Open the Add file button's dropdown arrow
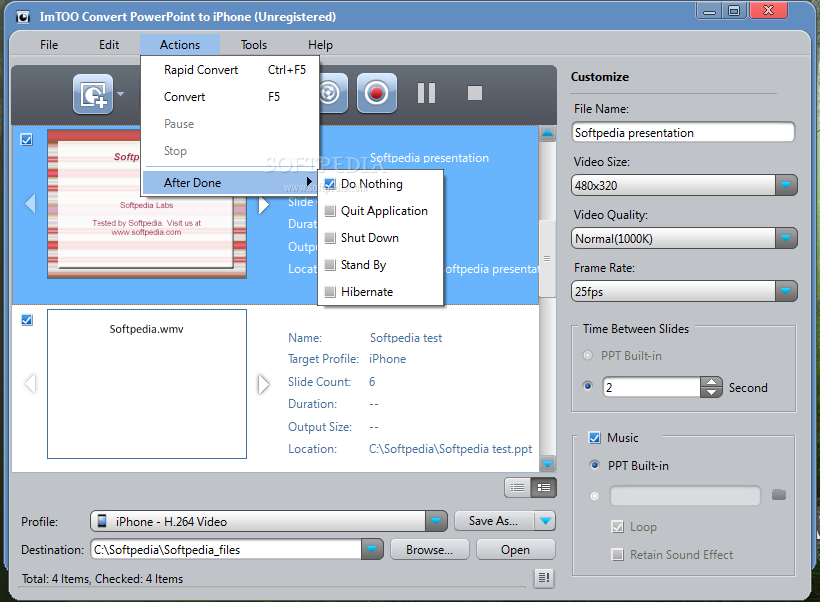 point(121,94)
